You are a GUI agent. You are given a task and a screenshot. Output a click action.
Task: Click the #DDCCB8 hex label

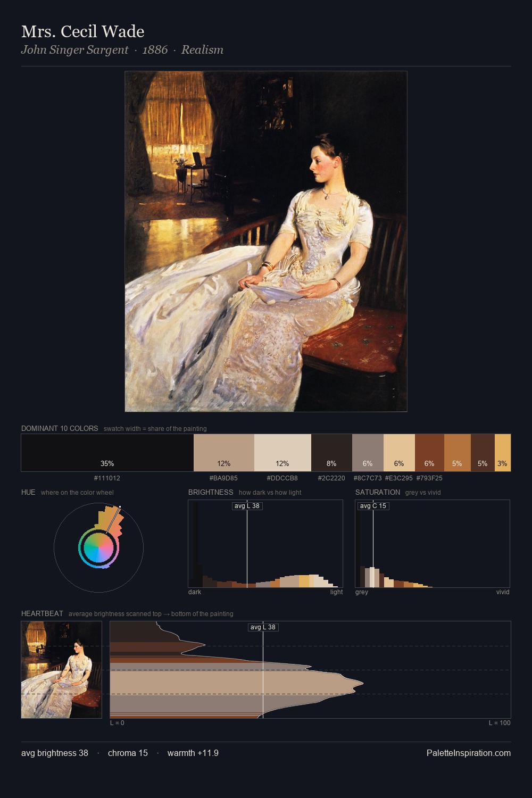tap(282, 478)
